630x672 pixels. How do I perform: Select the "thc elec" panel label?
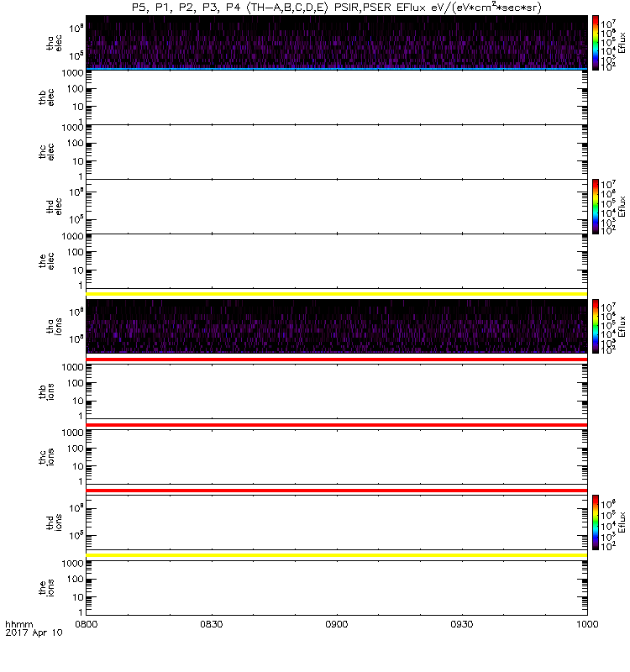(x=46, y=152)
